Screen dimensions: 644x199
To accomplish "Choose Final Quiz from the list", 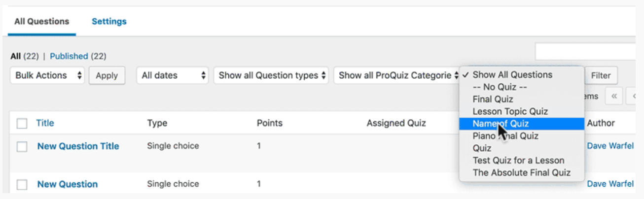I will [x=493, y=99].
